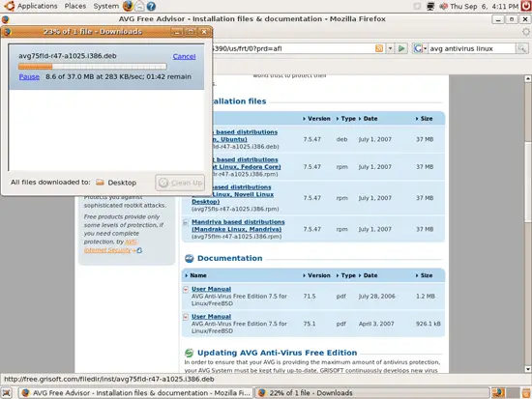
Task: Click the download progress bar
Action: pos(92,67)
